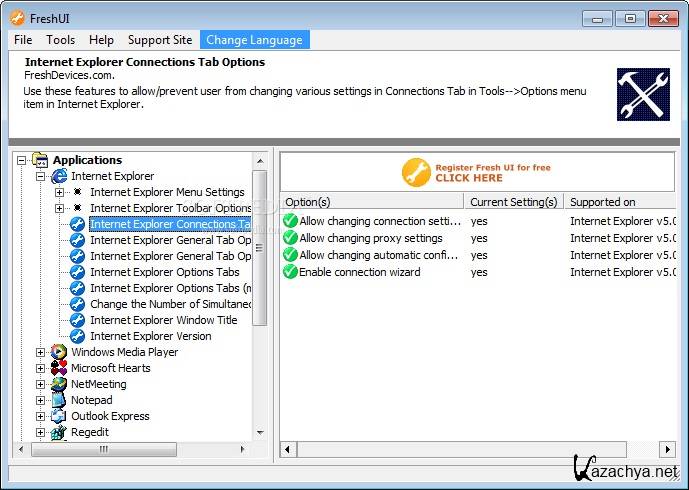Click the NetMeeting icon in tree

[x=59, y=384]
